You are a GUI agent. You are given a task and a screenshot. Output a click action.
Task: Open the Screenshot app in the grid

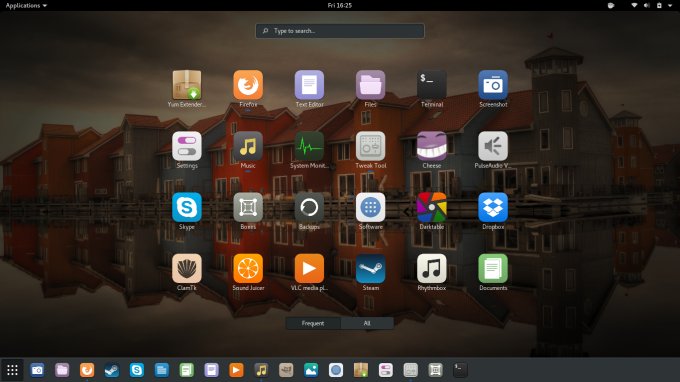point(493,85)
